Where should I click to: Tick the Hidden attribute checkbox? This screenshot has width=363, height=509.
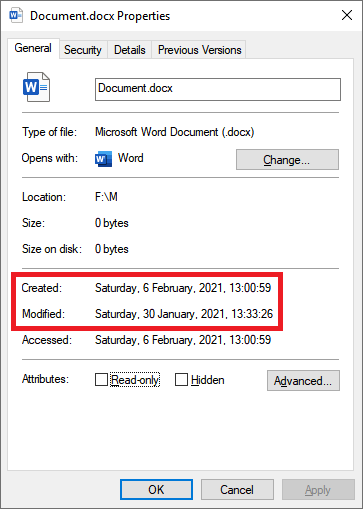pyautogui.click(x=181, y=379)
